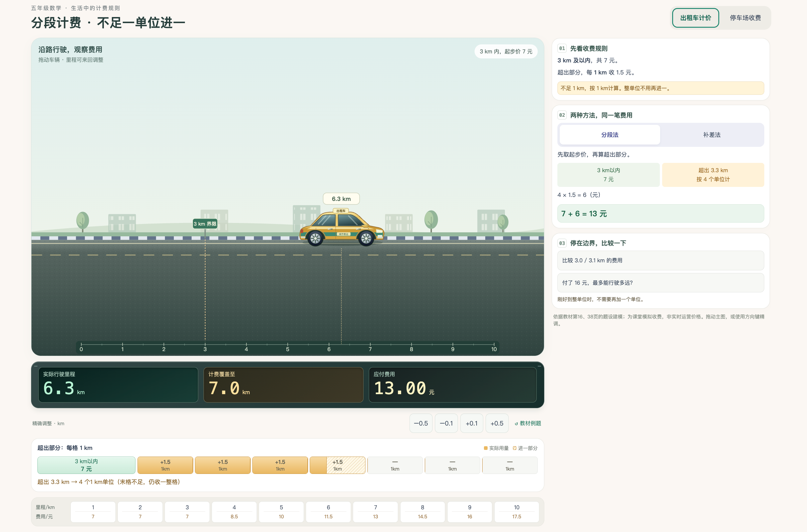Decrease distance with −0.1 button
The height and width of the screenshot is (532, 807).
[446, 423]
